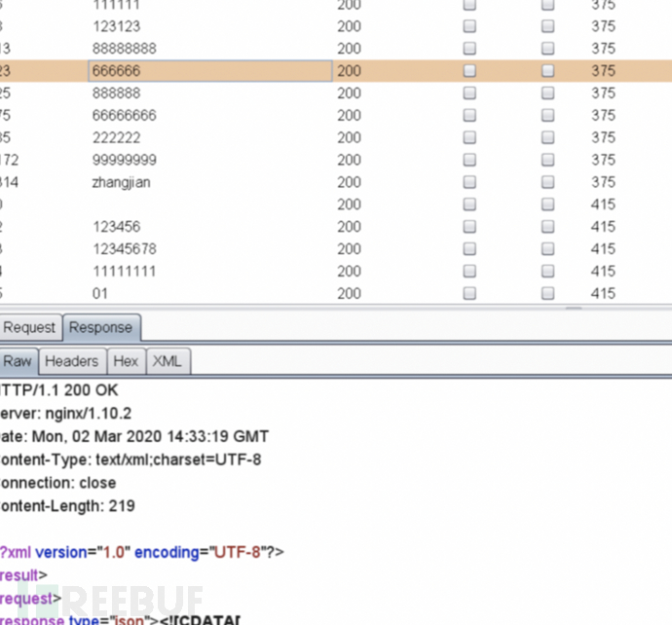Image resolution: width=672 pixels, height=625 pixels.
Task: Tick first checkbox in 222222 row
Action: (x=469, y=137)
